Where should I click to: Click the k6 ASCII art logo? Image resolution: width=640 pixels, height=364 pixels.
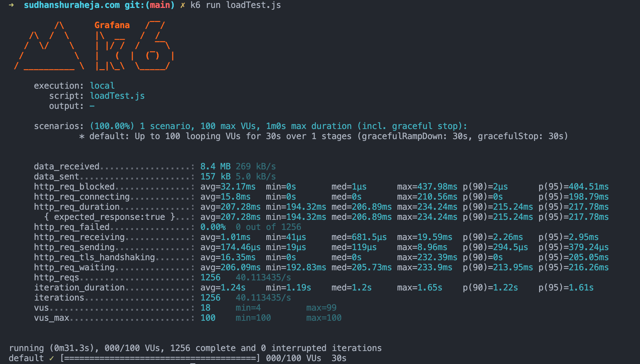pyautogui.click(x=94, y=45)
